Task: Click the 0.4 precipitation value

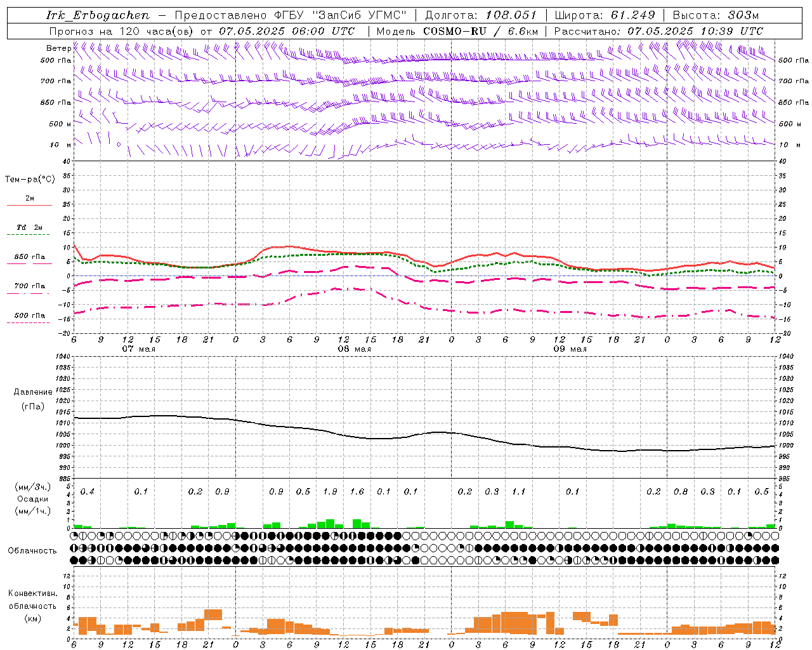Action: pyautogui.click(x=87, y=492)
